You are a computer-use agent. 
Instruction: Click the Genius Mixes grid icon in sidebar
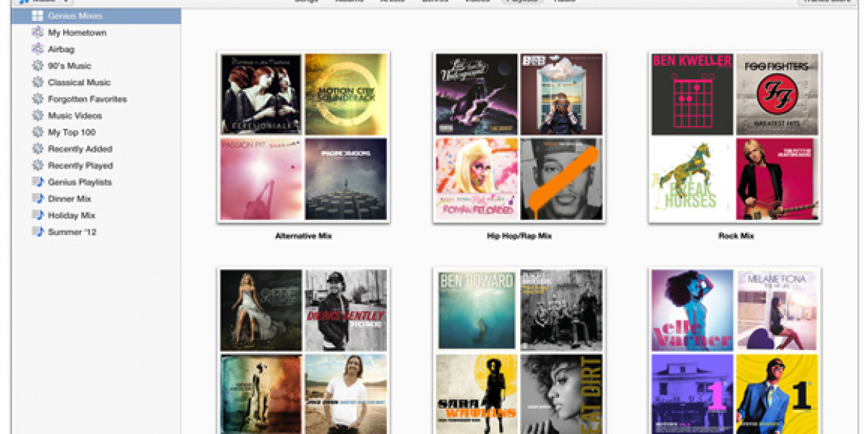(x=38, y=16)
